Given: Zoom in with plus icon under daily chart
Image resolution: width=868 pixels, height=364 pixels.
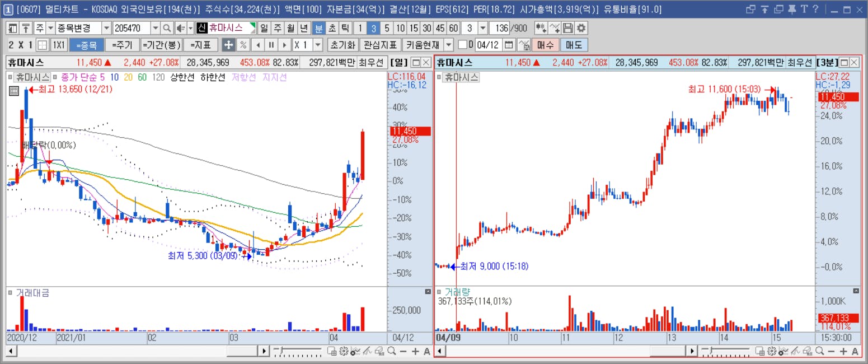Looking at the screenshot, I should [415, 351].
